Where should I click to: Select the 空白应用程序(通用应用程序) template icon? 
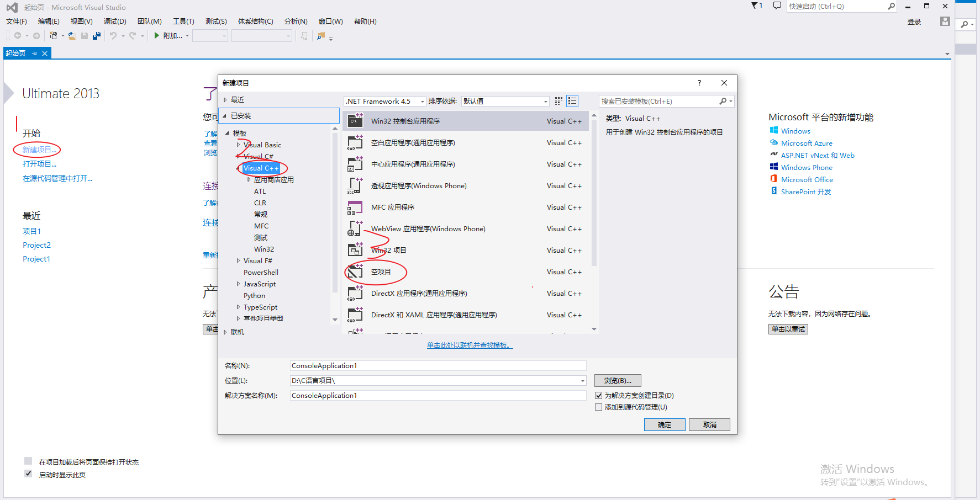(x=355, y=142)
